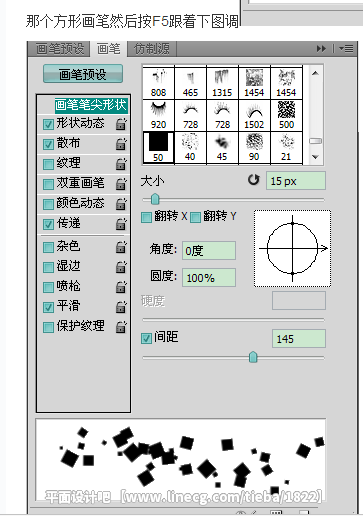Click lock icon for 散布
The image size is (363, 516).
[121, 144]
